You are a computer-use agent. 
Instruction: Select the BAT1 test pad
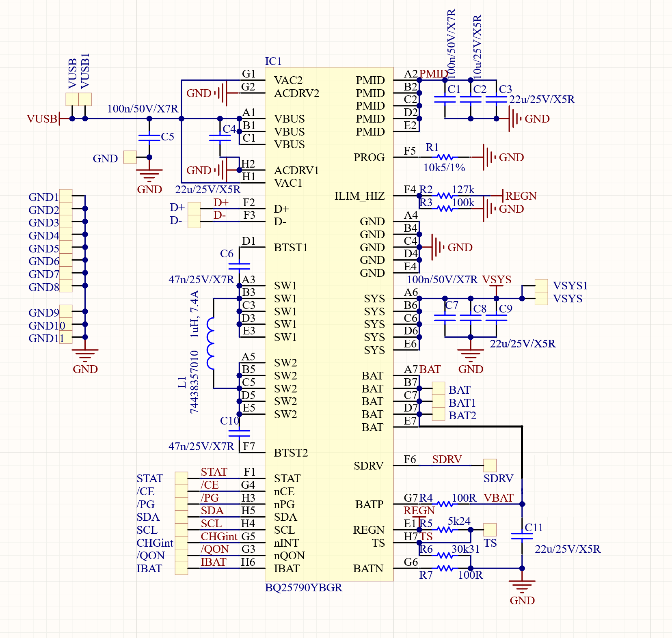(438, 401)
